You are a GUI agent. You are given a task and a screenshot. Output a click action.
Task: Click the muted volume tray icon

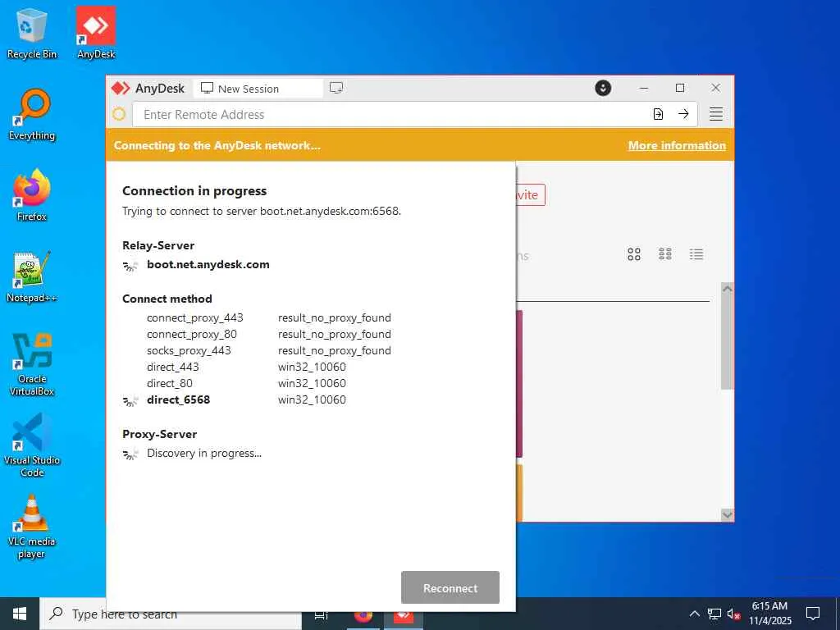pyautogui.click(x=734, y=614)
